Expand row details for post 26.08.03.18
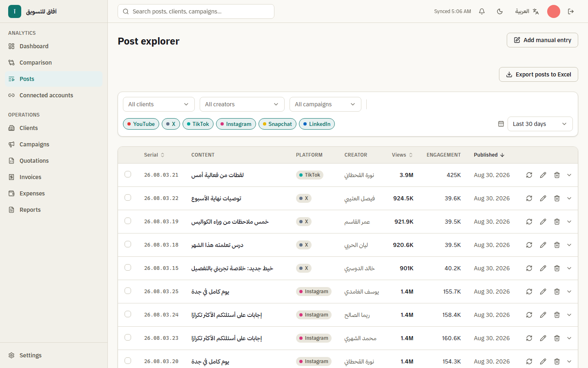588x368 pixels. [569, 245]
